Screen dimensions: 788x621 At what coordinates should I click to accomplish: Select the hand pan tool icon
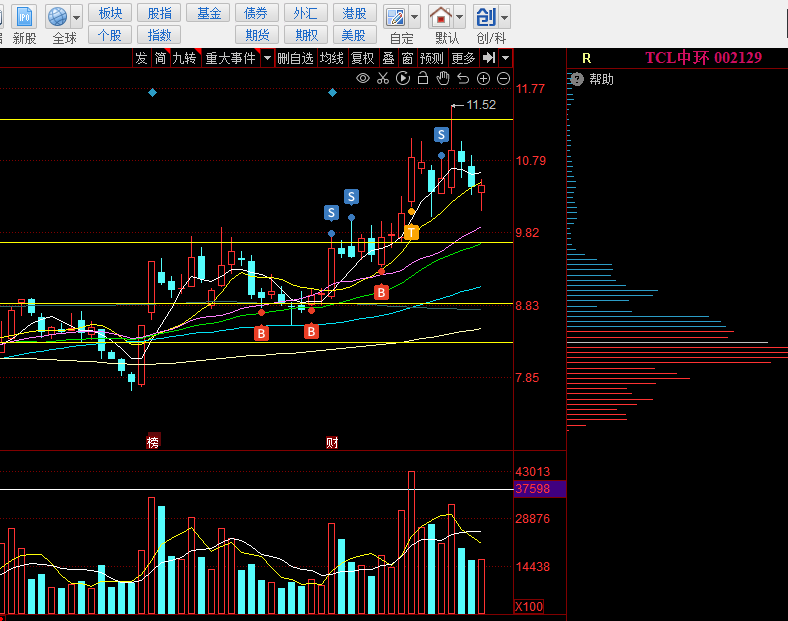[443, 78]
